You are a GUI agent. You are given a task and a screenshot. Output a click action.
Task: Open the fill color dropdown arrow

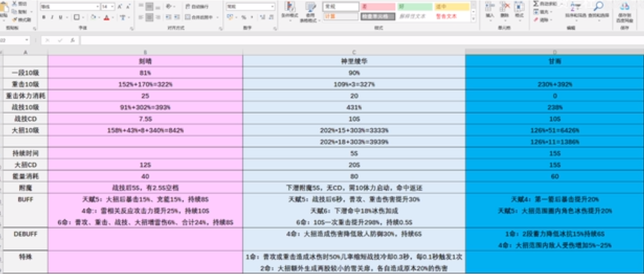pos(98,17)
